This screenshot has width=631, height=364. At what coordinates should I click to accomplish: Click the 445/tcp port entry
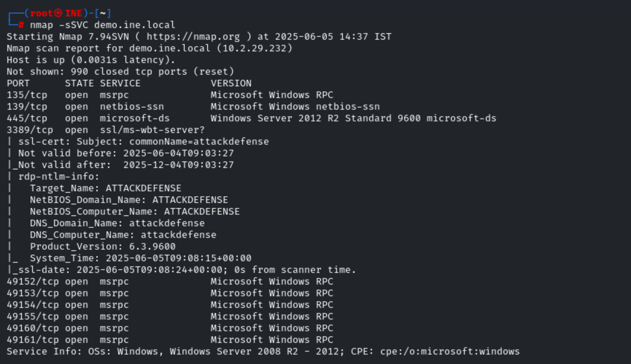point(27,118)
